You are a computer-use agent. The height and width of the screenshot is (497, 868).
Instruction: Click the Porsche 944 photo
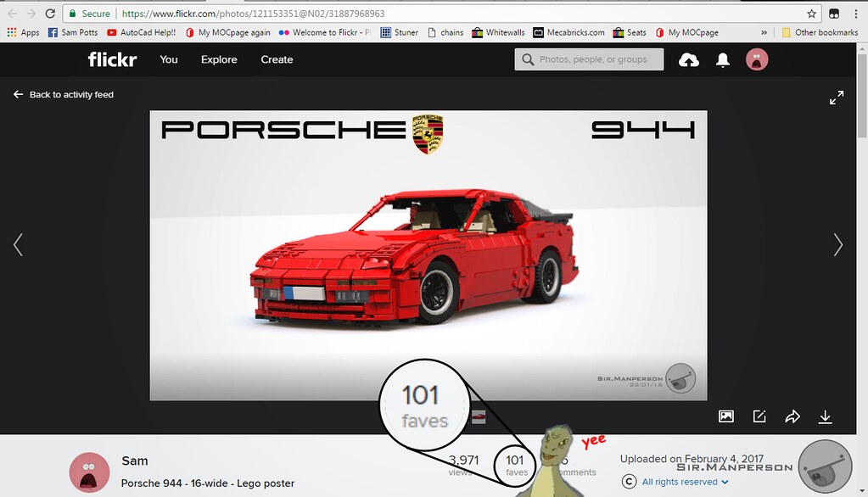pyautogui.click(x=428, y=255)
